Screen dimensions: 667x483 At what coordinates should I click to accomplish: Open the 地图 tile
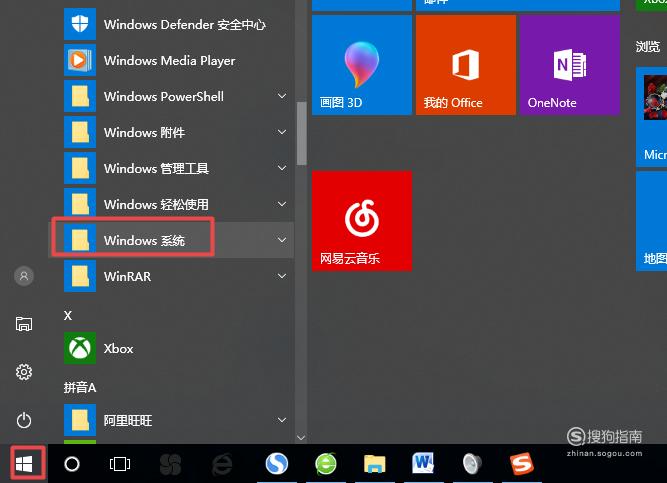tap(651, 221)
